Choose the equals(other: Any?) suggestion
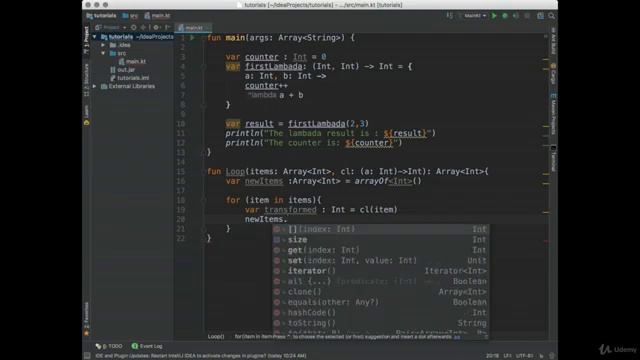The width and height of the screenshot is (640, 360). 381,302
